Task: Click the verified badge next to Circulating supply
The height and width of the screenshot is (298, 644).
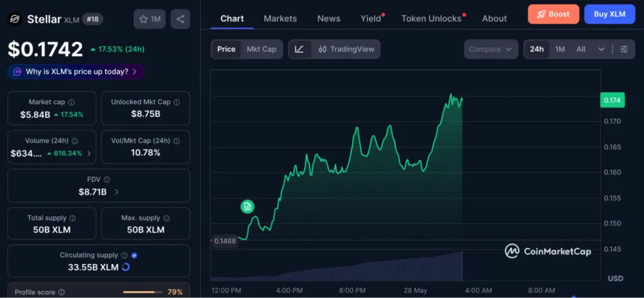Action: [135, 255]
